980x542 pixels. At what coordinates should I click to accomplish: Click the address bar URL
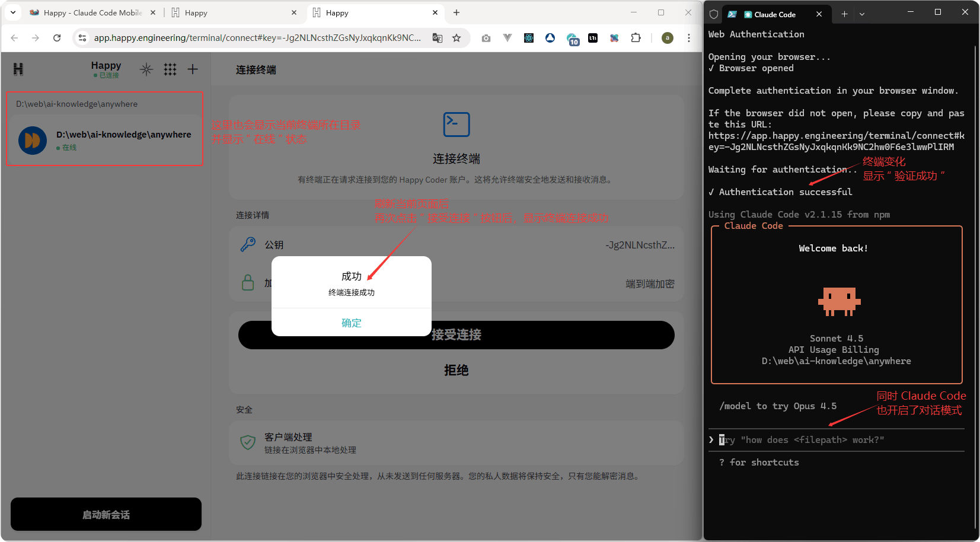pos(257,38)
